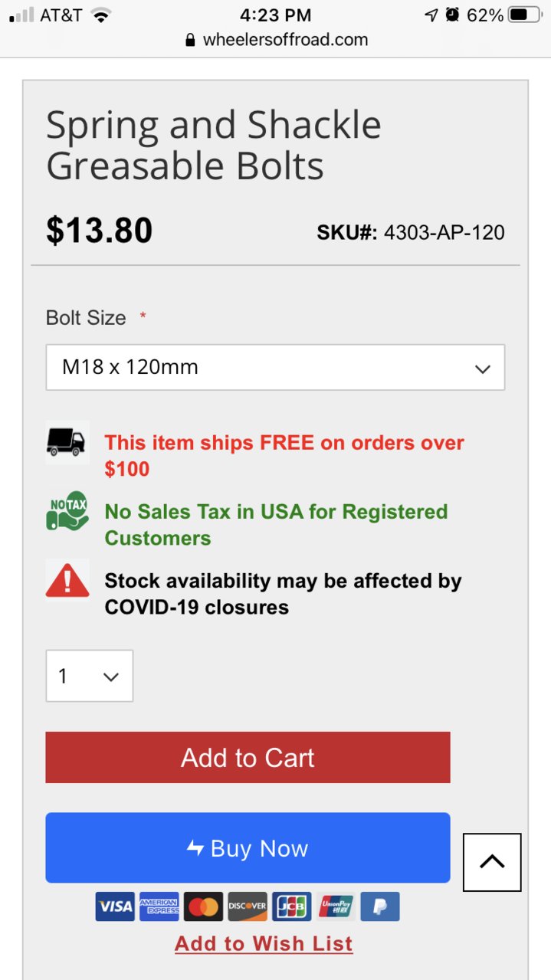The height and width of the screenshot is (980, 551).
Task: Click the blue Buy Now button
Action: click(x=248, y=847)
